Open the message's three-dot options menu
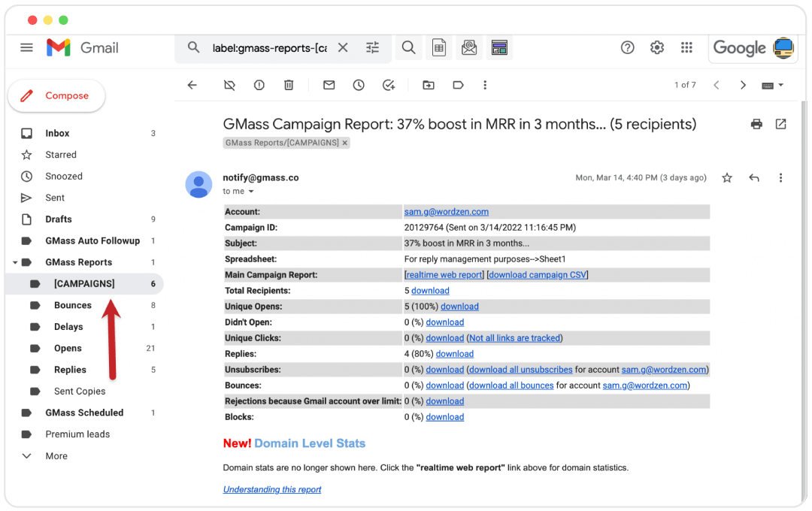 click(780, 177)
